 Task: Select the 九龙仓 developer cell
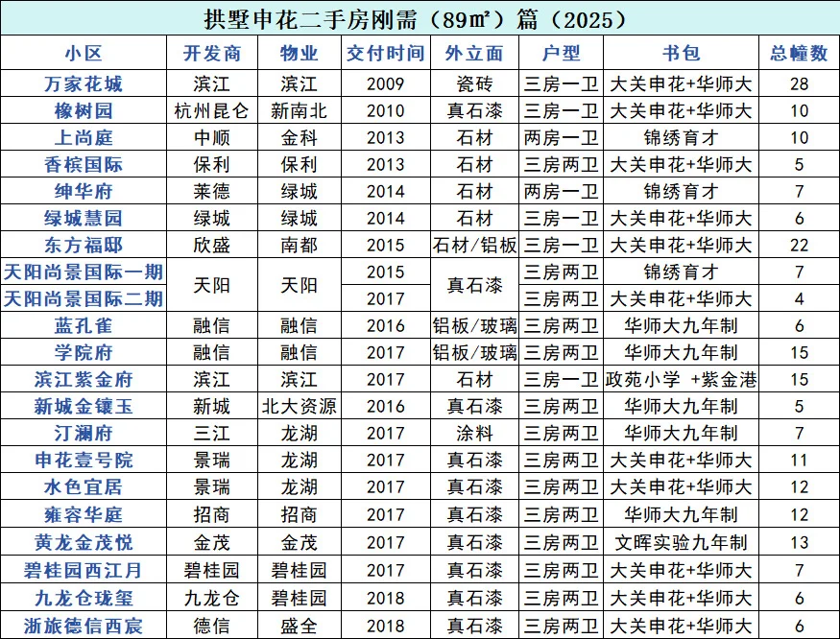[212, 598]
